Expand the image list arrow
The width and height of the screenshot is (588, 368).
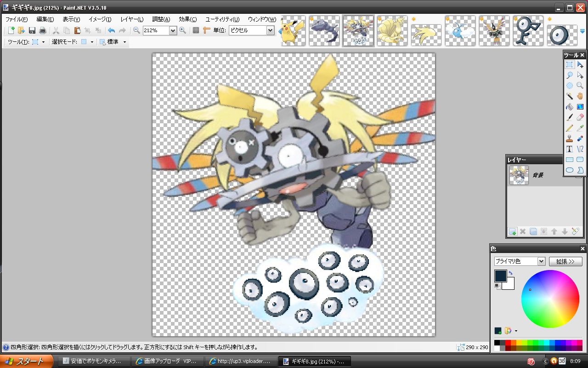tap(582, 31)
